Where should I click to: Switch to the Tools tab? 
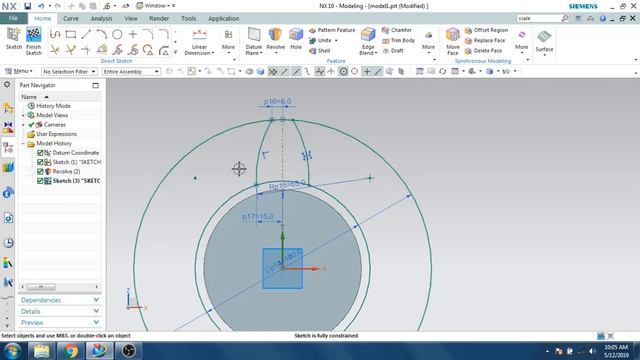click(x=189, y=18)
